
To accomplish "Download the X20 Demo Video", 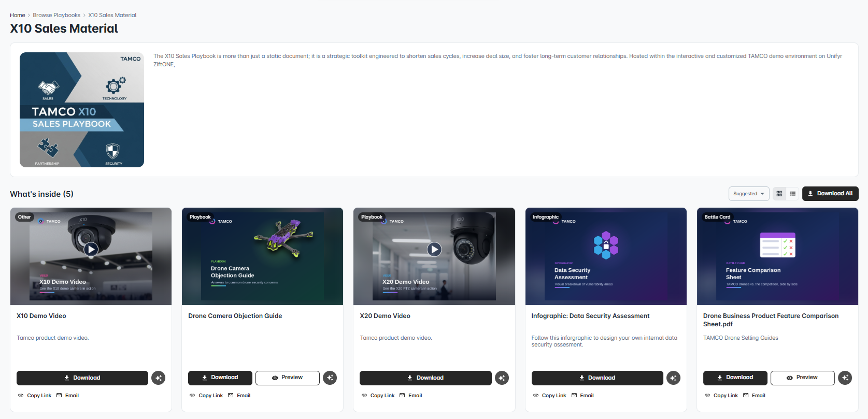I will click(425, 378).
